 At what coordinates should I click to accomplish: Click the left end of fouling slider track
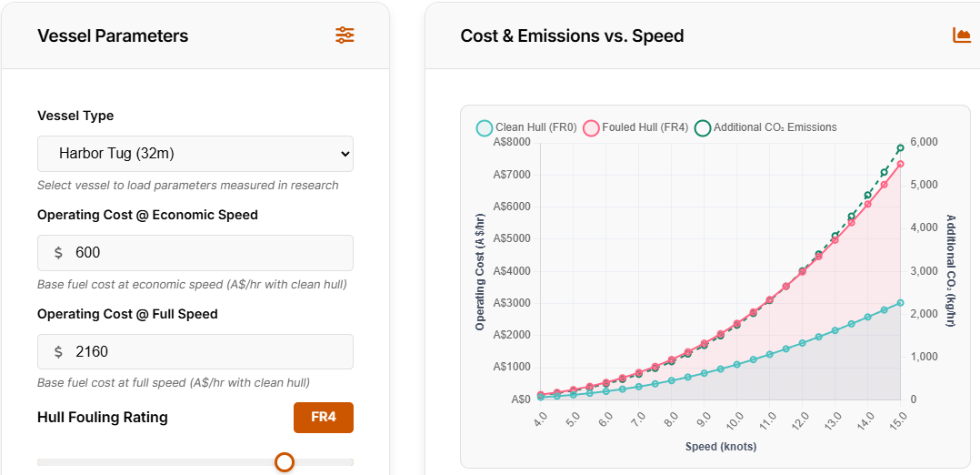42,462
